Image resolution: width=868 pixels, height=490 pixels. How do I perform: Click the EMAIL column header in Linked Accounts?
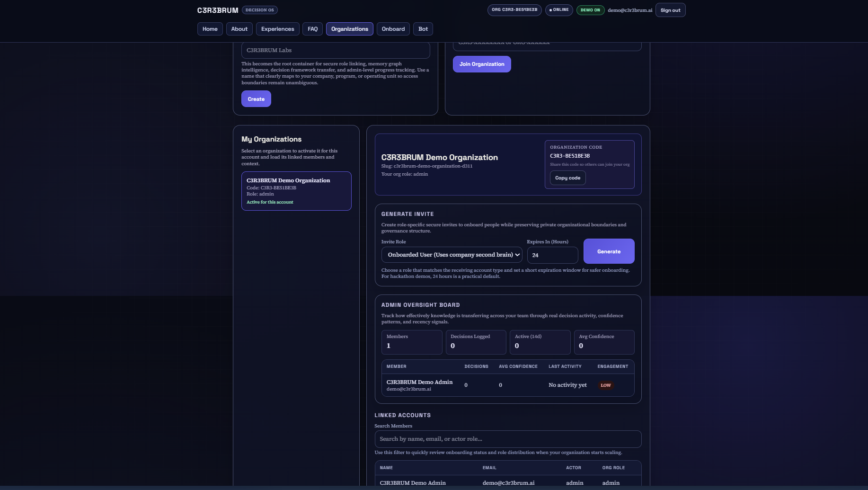[x=489, y=468]
